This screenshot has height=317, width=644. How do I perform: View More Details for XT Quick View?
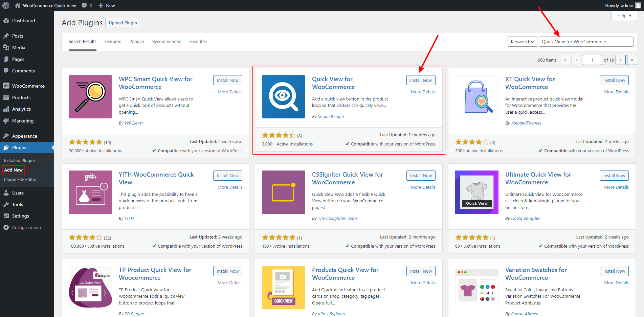(616, 92)
